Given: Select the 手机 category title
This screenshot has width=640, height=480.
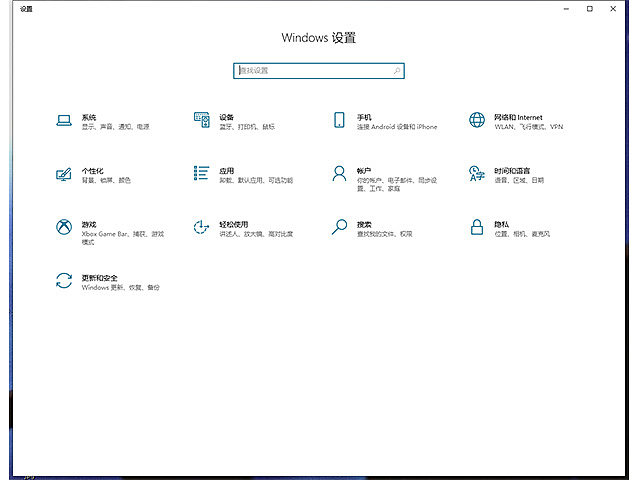Looking at the screenshot, I should click(364, 118).
